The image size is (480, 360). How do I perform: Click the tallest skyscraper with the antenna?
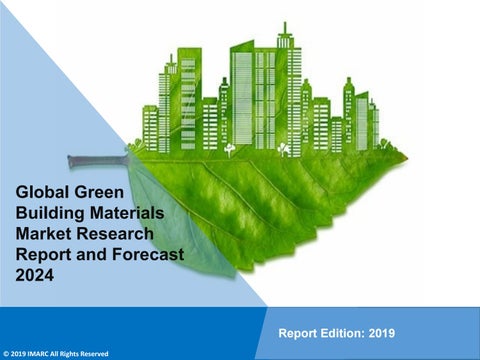[x=289, y=90]
